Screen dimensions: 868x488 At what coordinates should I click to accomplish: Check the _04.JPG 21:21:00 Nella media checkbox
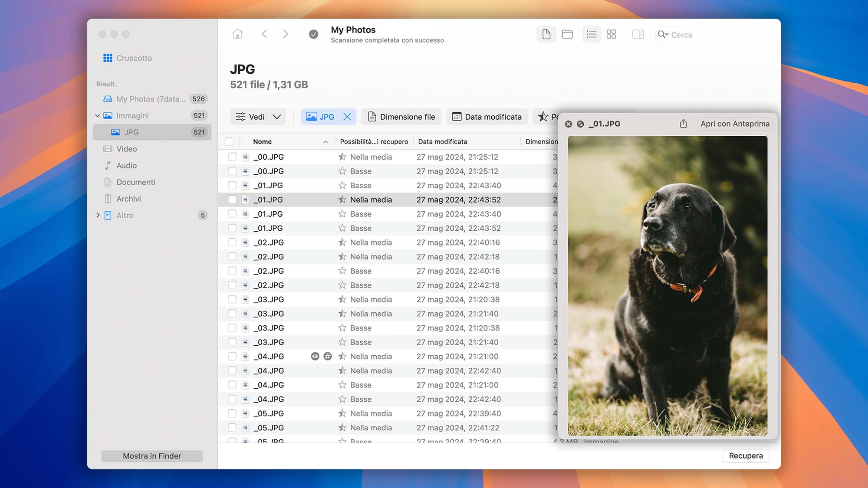(232, 357)
